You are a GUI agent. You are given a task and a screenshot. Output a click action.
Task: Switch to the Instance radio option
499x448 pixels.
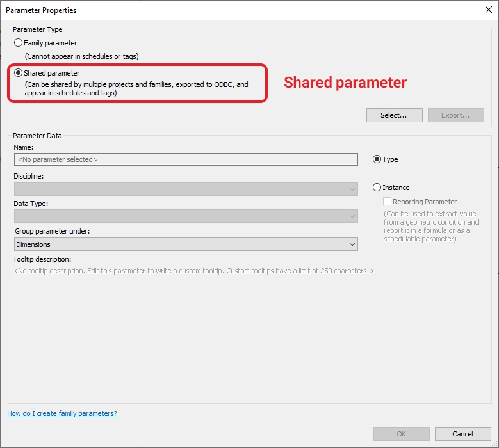pyautogui.click(x=377, y=188)
